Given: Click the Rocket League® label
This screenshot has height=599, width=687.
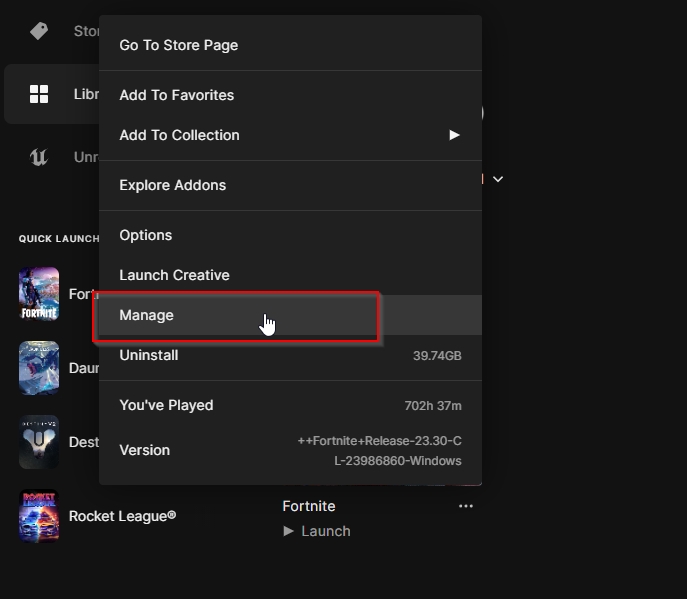Looking at the screenshot, I should (x=122, y=516).
